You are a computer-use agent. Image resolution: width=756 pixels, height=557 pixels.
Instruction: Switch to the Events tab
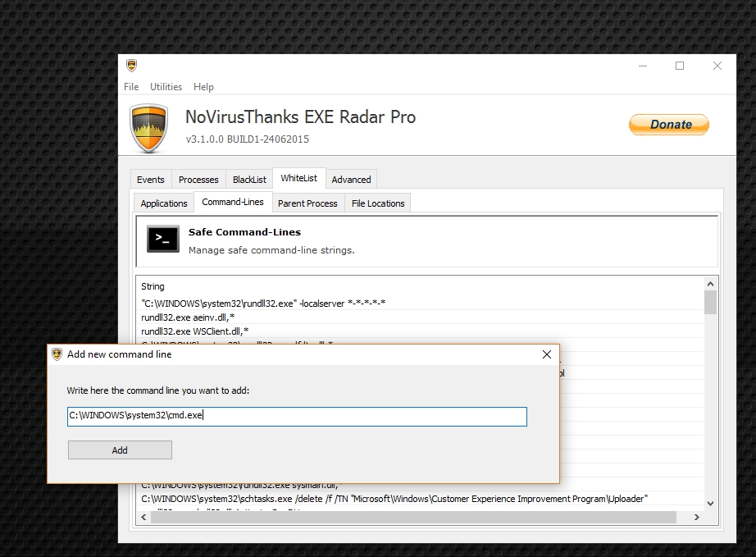(x=151, y=180)
